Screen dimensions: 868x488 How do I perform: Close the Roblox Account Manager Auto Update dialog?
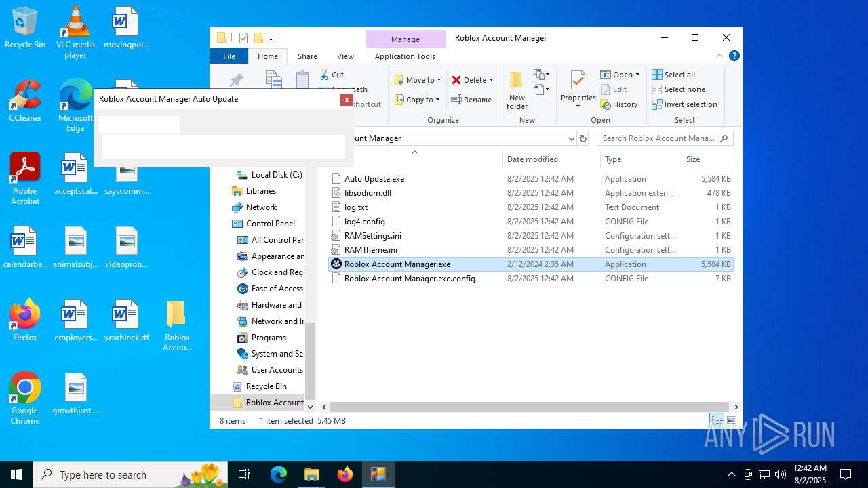[347, 100]
